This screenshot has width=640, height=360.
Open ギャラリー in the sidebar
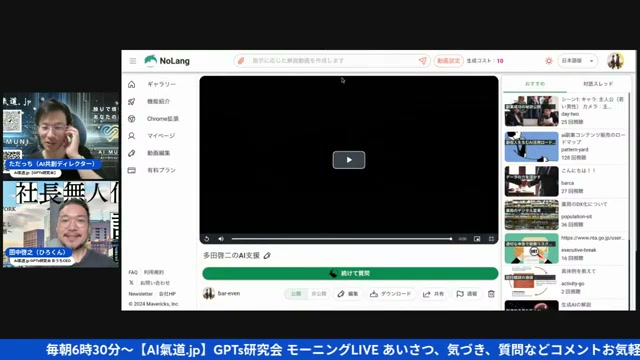click(x=162, y=84)
